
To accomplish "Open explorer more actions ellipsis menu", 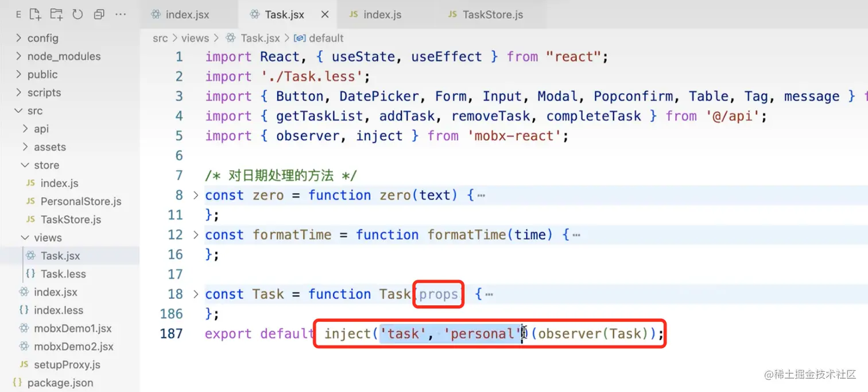I will pyautogui.click(x=120, y=14).
